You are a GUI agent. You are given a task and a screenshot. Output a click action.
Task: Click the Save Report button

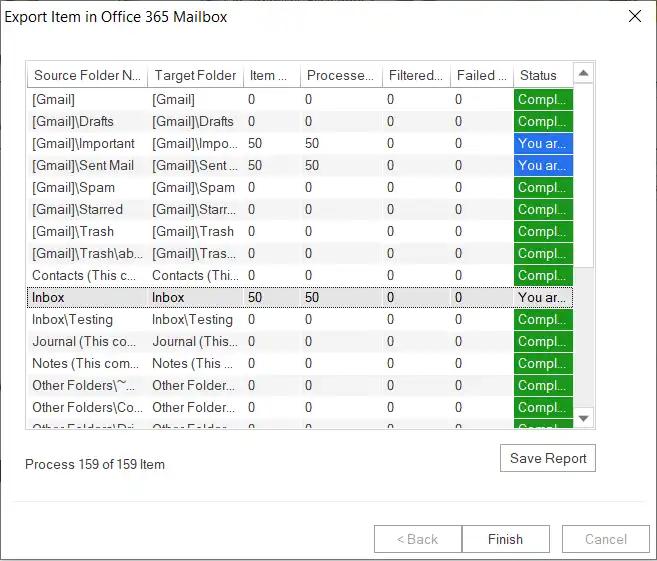[x=548, y=458]
